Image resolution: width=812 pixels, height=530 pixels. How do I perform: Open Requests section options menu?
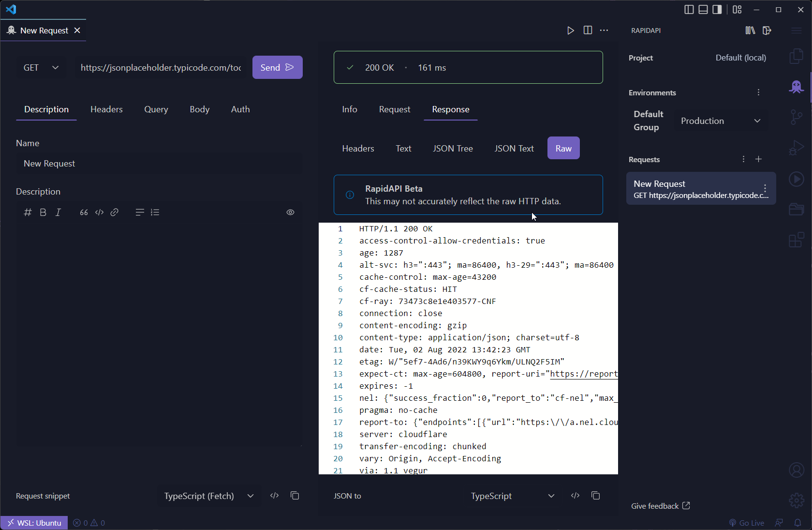tap(743, 159)
